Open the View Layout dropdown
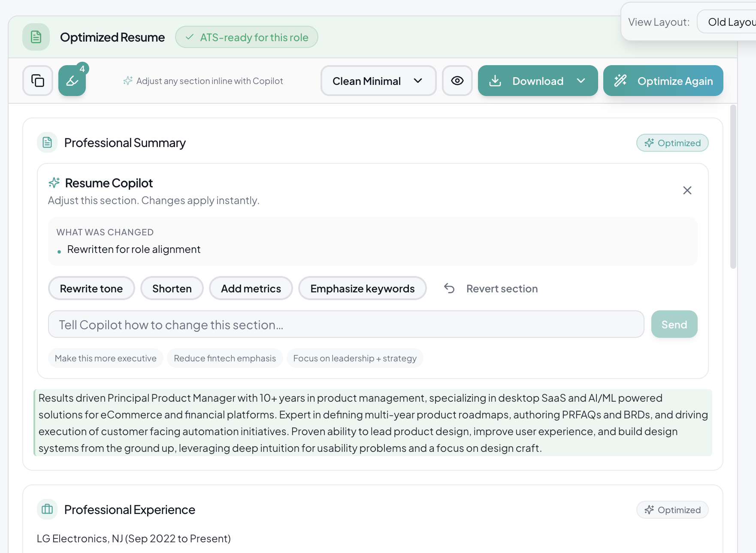756x553 pixels. 729,22
